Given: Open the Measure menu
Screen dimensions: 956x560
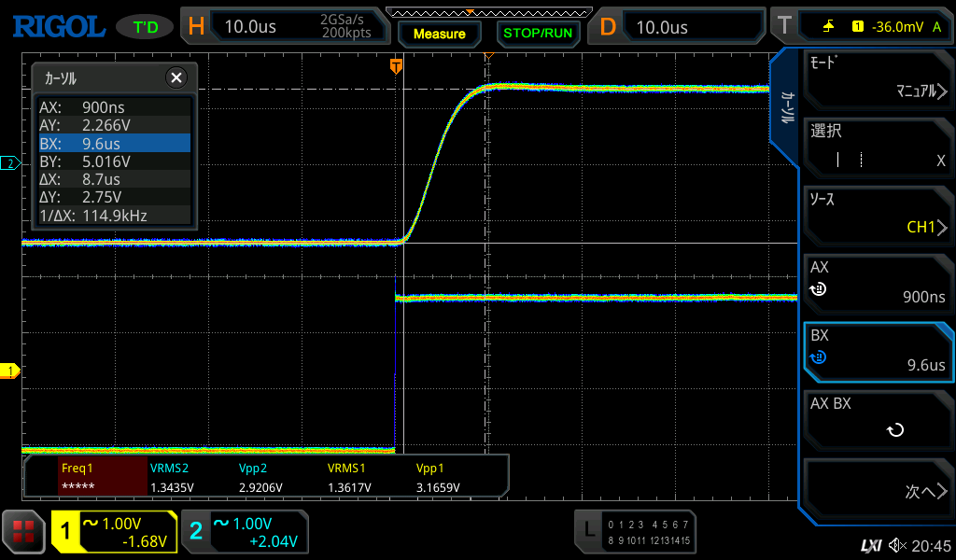Looking at the screenshot, I should (439, 34).
